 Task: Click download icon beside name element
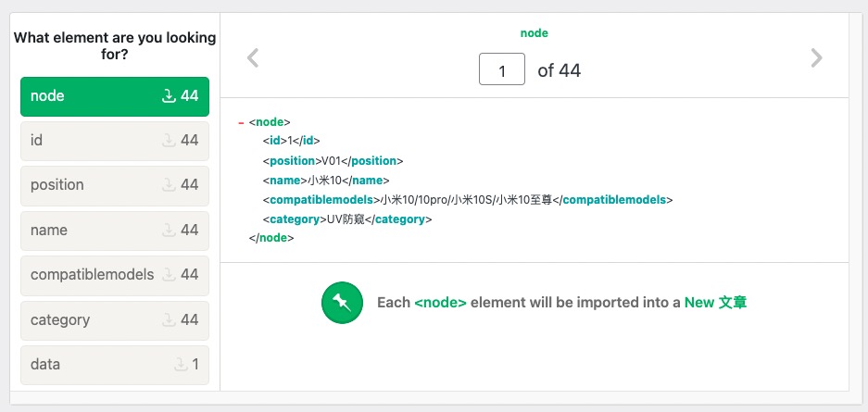click(169, 231)
